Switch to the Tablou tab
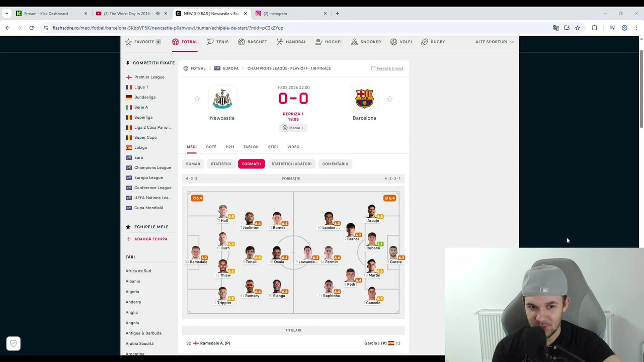Viewport: 644px width, 362px height. point(251,147)
